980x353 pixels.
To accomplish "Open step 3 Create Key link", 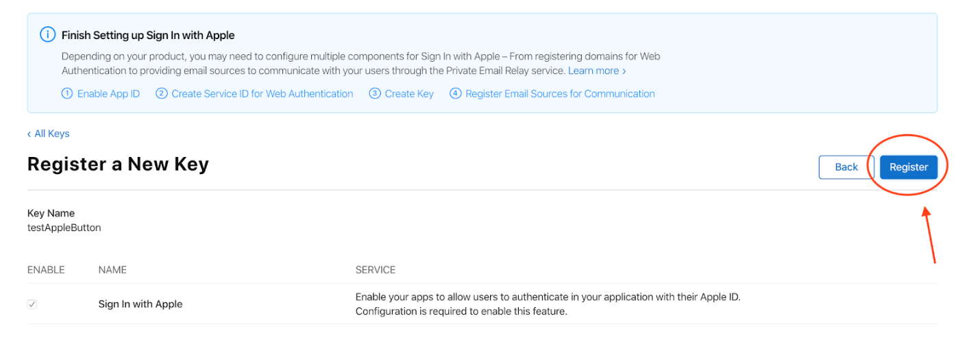I will tap(402, 94).
